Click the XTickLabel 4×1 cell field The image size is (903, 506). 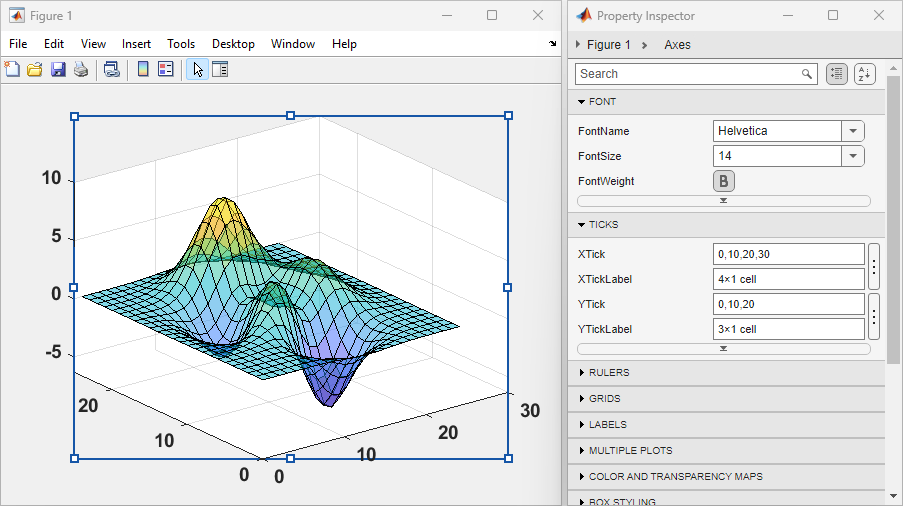coord(788,279)
